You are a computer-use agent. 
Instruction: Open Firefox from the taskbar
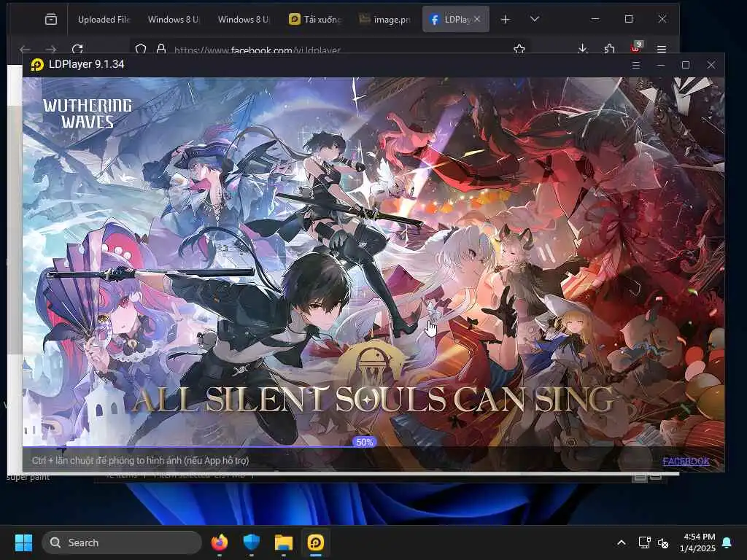tap(220, 542)
